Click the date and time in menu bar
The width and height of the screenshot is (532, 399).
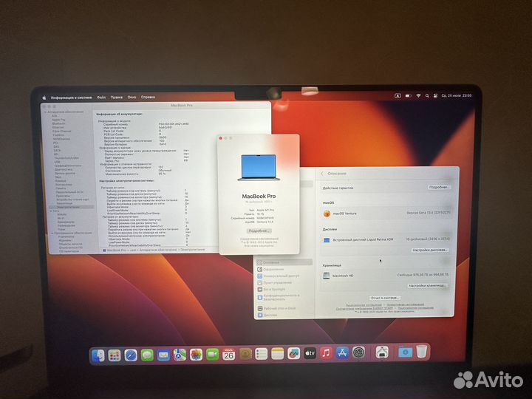click(457, 95)
